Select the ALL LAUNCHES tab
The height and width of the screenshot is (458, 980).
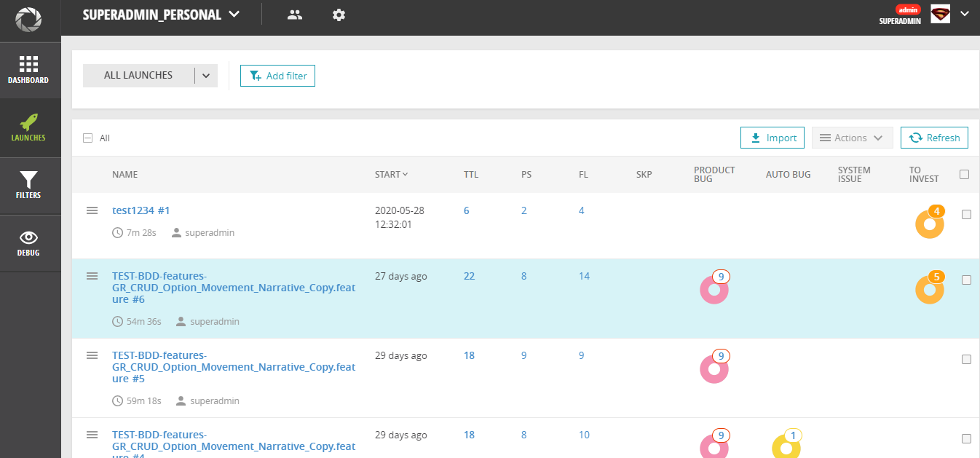138,75
